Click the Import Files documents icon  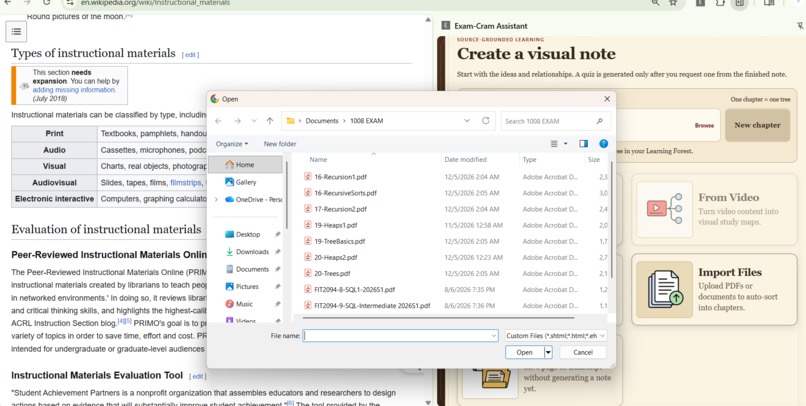click(x=665, y=289)
